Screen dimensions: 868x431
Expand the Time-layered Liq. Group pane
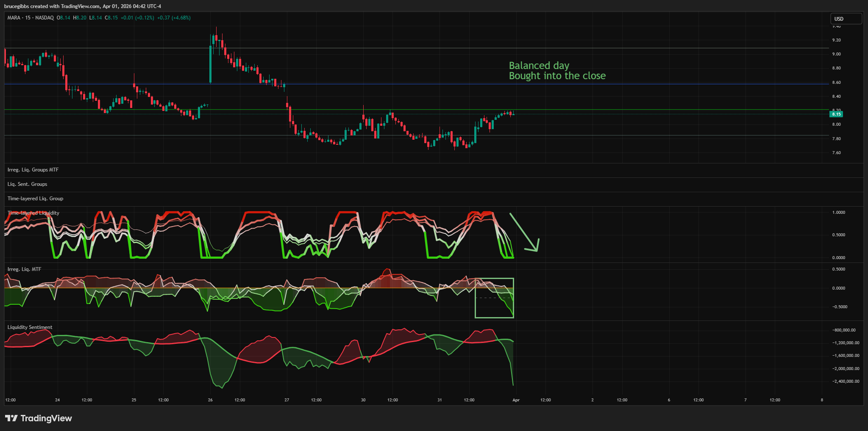35,199
